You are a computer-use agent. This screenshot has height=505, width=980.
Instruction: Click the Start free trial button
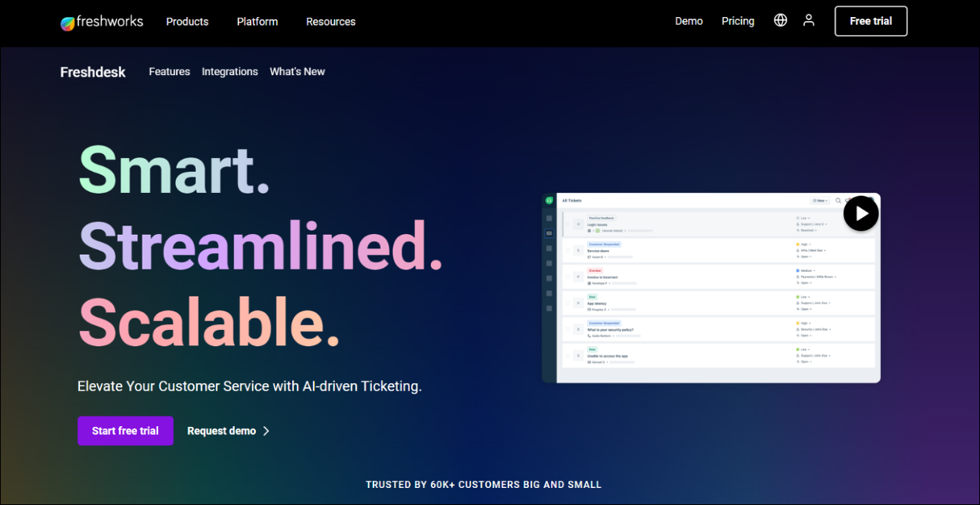[x=125, y=430]
